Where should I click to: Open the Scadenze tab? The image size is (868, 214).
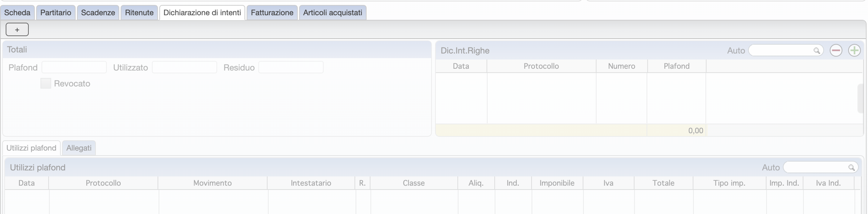pyautogui.click(x=98, y=13)
